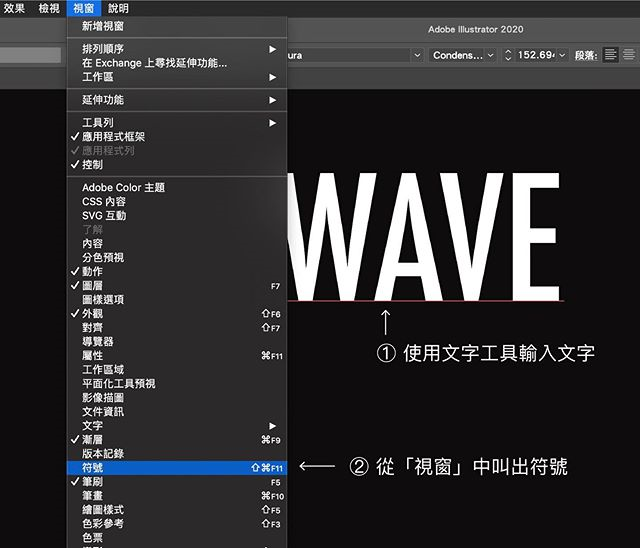The width and height of the screenshot is (640, 548).
Task: Click the font size stepper arrows
Action: pos(508,55)
